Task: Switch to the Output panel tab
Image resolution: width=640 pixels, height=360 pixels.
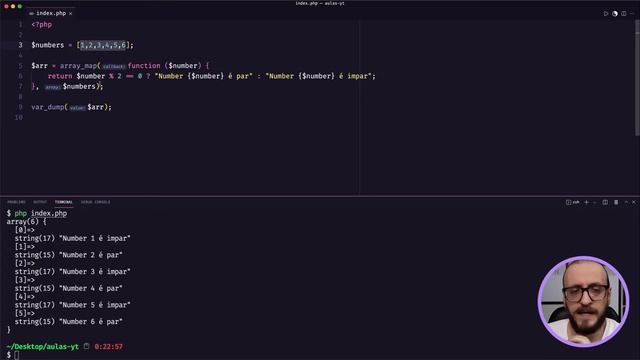Action: coord(40,202)
